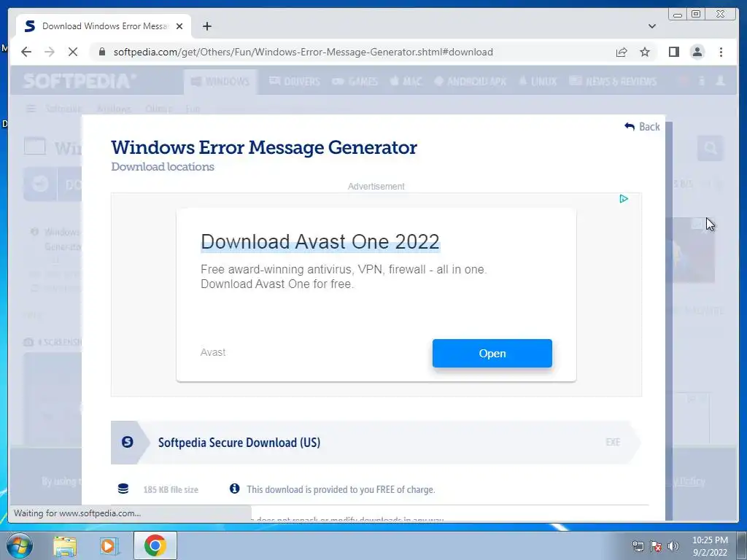
Task: Click the Open button in Avast ad
Action: (492, 354)
